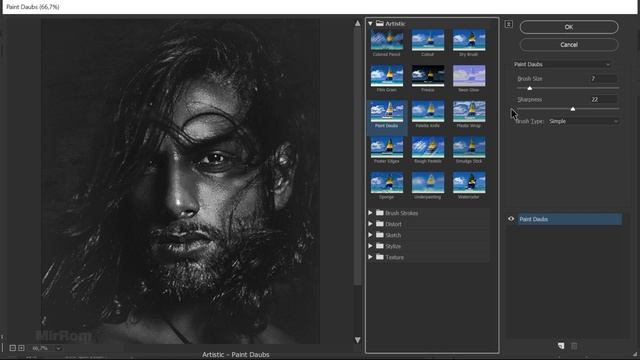
Task: Select the Plastic Wrap filter thumbnail
Action: coord(469,111)
